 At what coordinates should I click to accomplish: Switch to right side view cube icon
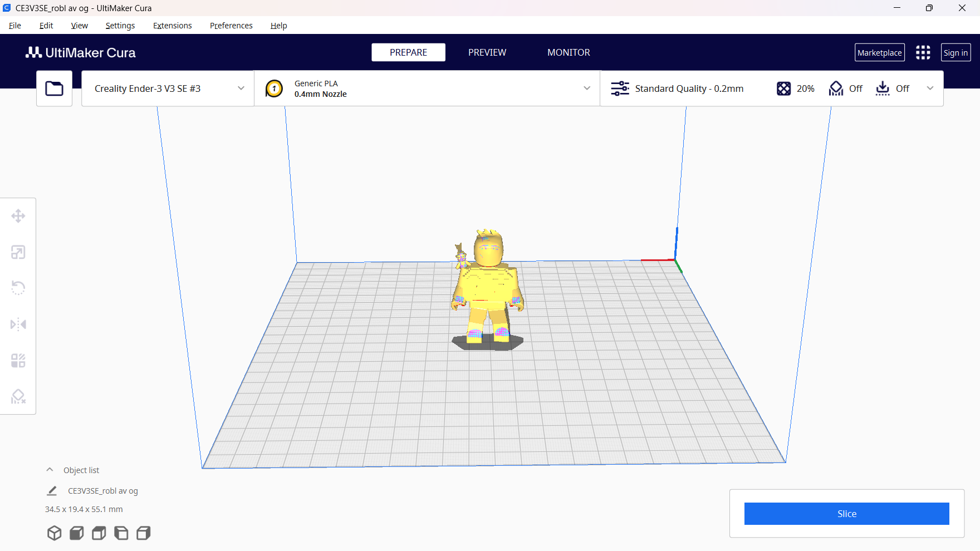tap(143, 533)
